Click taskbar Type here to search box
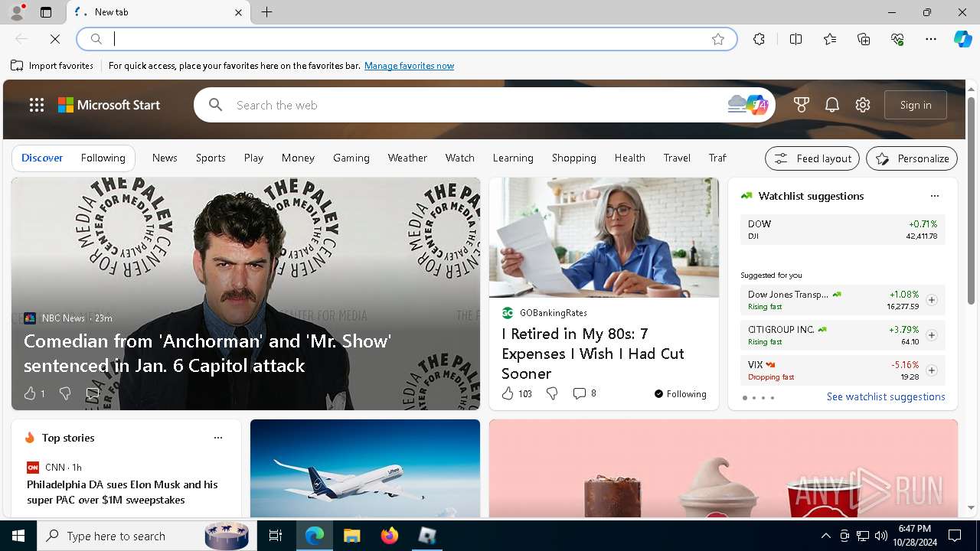The width and height of the screenshot is (980, 551). tap(145, 536)
